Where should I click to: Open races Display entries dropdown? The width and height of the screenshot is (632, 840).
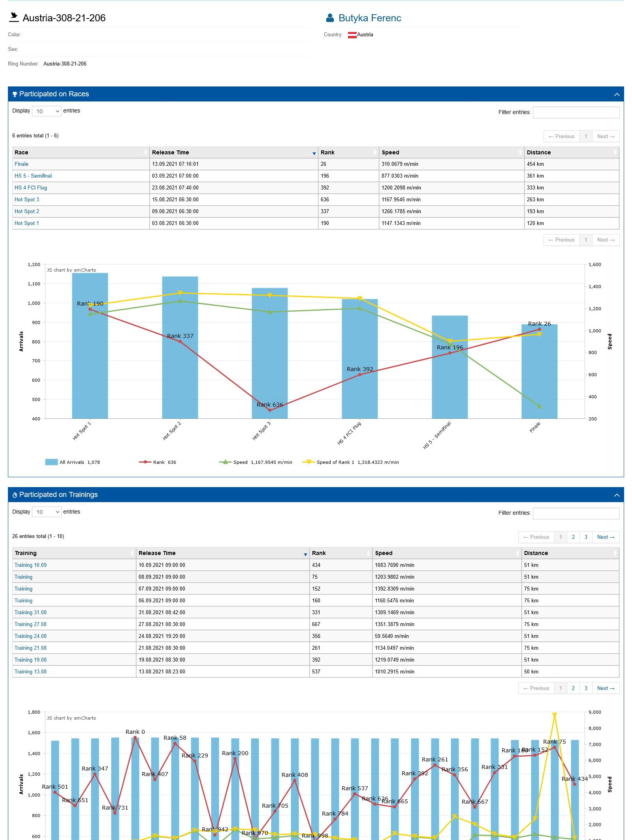pos(47,111)
